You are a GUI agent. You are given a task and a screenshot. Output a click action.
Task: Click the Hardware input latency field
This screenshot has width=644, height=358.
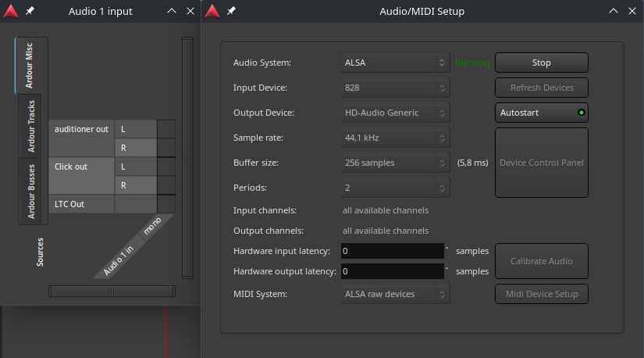[x=392, y=251]
